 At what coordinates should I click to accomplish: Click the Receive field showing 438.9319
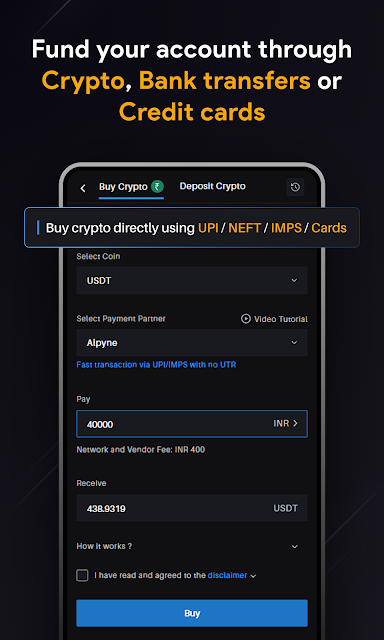coord(192,508)
